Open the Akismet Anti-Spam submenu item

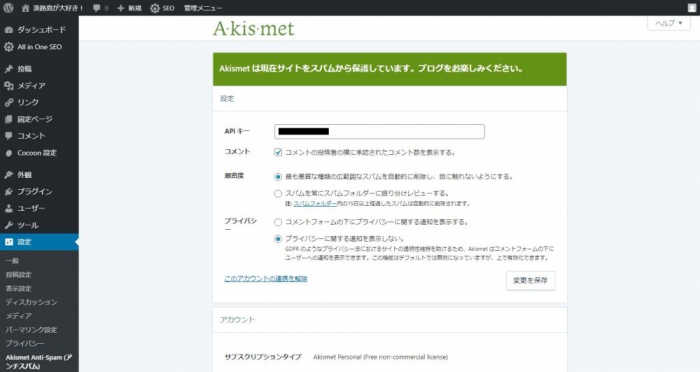coord(39,362)
